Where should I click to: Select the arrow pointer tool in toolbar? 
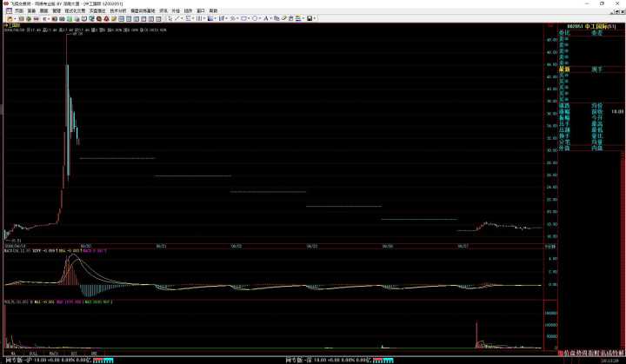click(169, 18)
